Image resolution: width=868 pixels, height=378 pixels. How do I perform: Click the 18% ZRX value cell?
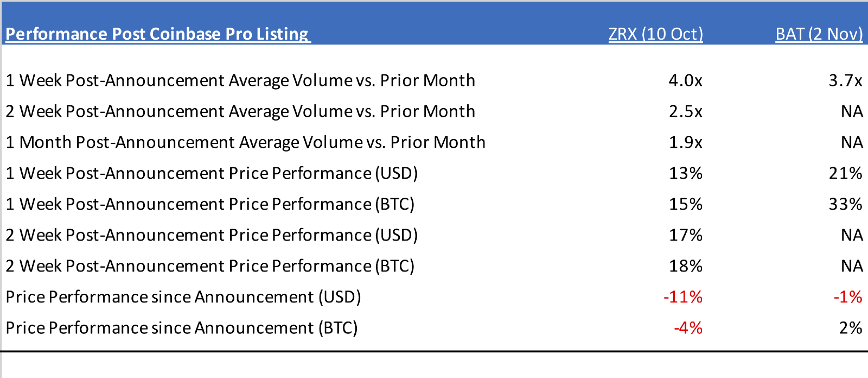click(x=686, y=266)
